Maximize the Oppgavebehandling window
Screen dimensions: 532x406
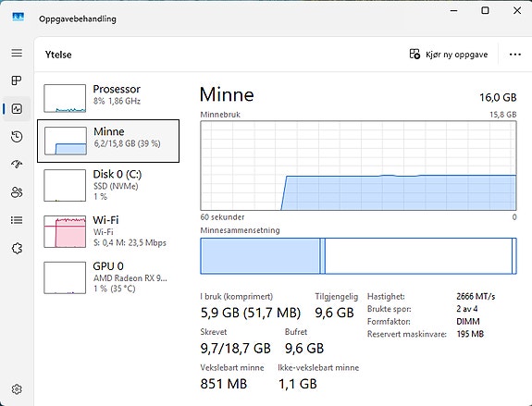pos(485,10)
